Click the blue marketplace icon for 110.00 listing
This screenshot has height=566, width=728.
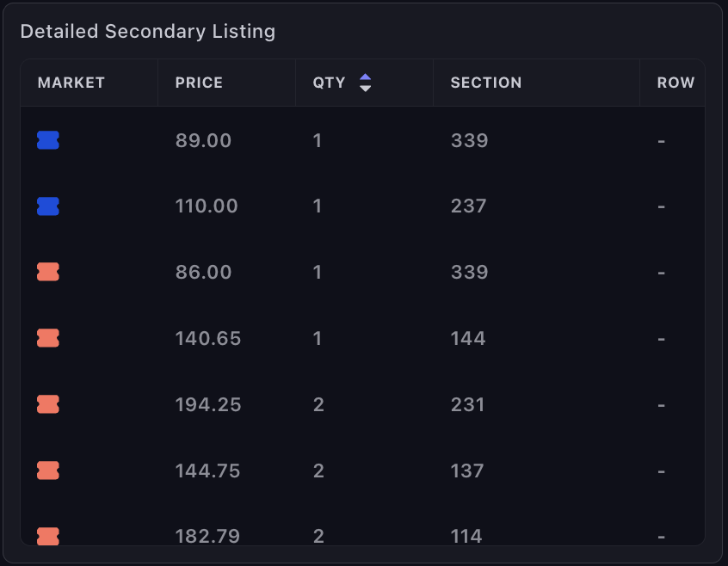click(48, 206)
